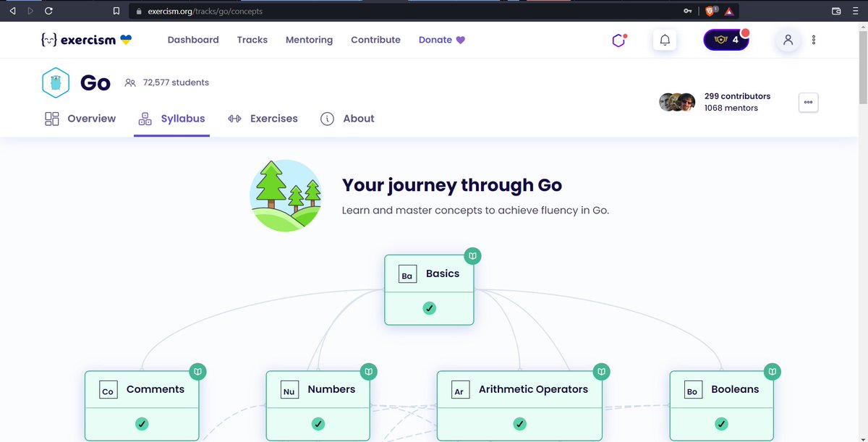Click the Ba symbol box on Basics
The image size is (868, 442).
click(408, 274)
